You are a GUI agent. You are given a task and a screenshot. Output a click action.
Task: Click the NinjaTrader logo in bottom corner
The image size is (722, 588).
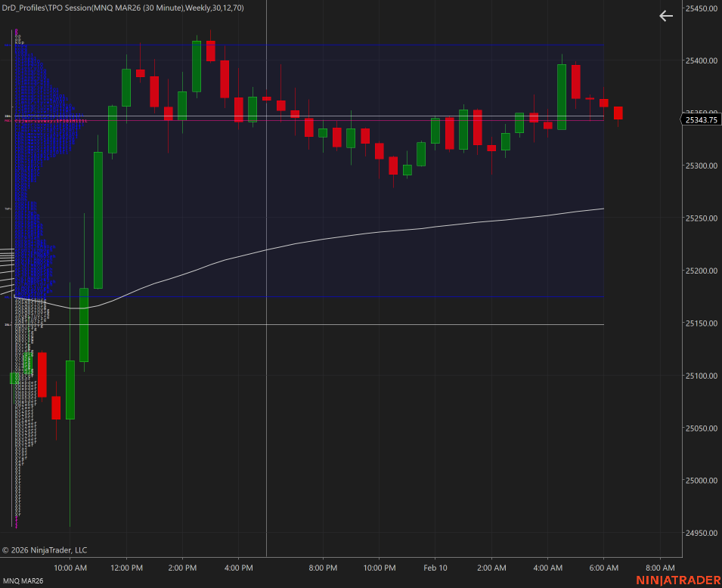point(676,580)
